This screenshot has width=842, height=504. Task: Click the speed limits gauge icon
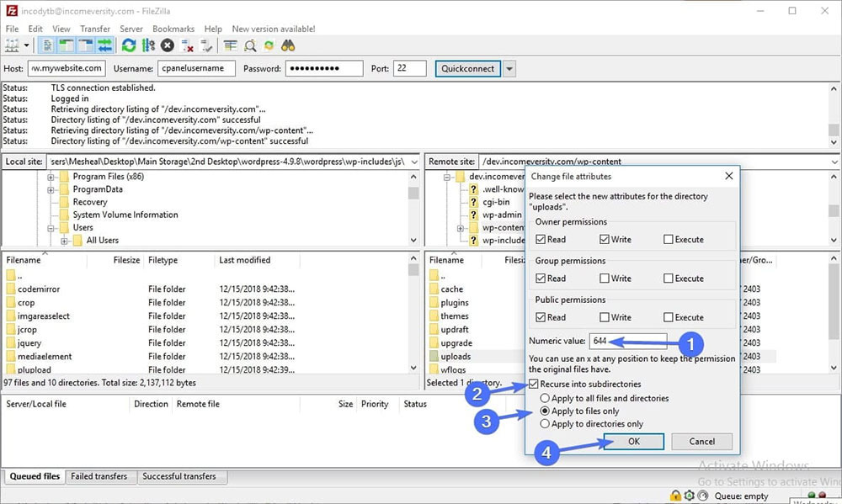pyautogui.click(x=703, y=496)
